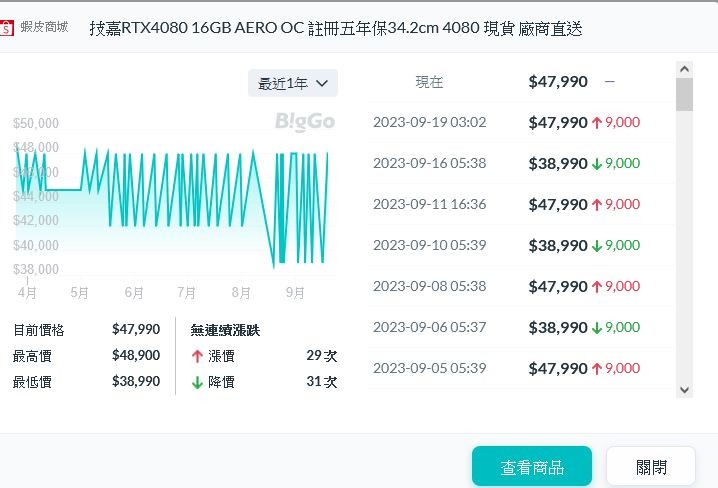The image size is (718, 488).
Task: Click the red up arrow beside 2023-09-11 price
Action: point(597,205)
